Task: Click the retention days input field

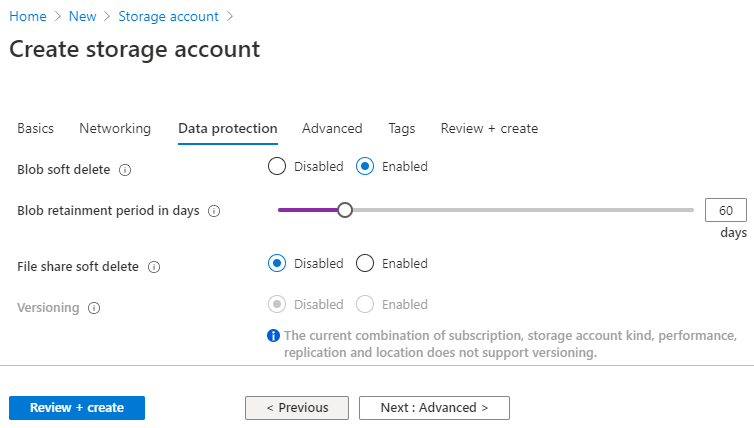Action: pos(726,210)
